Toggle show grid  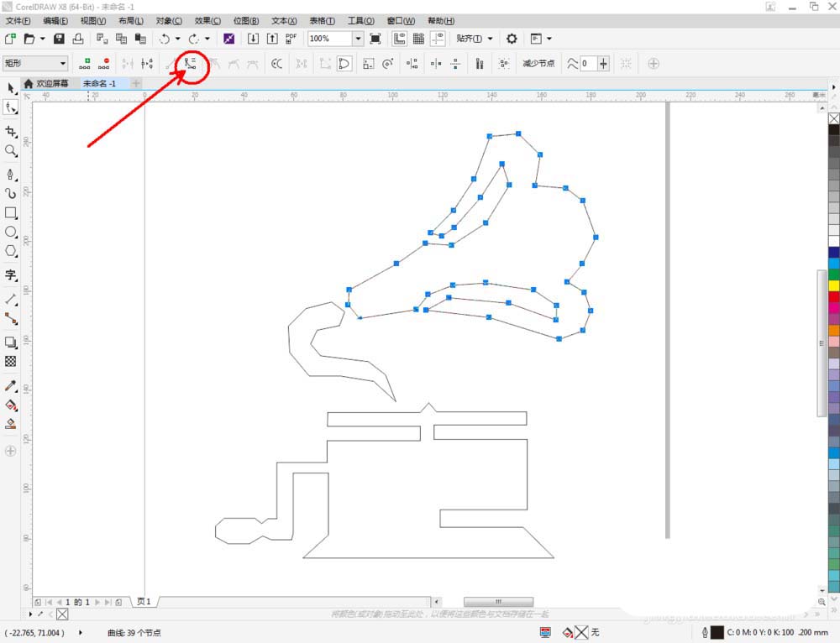(418, 39)
